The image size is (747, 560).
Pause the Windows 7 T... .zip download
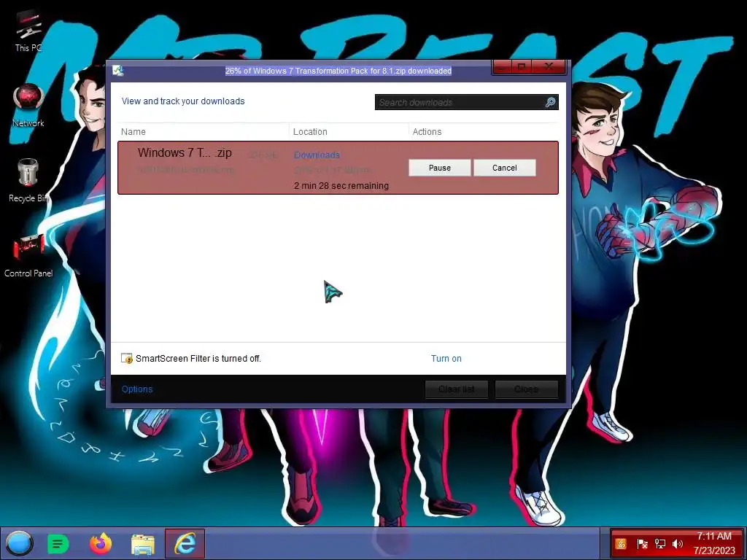coord(440,168)
